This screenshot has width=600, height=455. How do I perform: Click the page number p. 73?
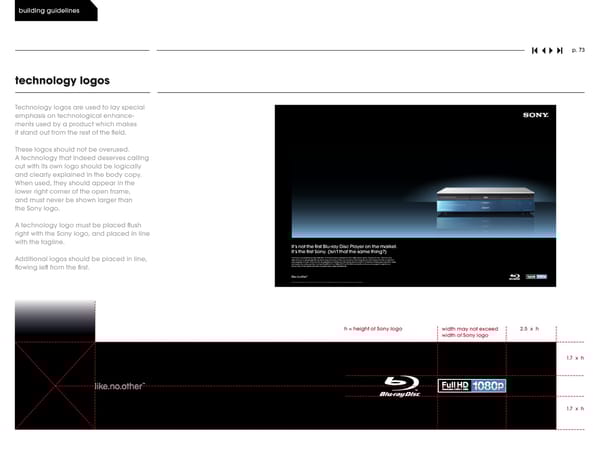pos(578,50)
